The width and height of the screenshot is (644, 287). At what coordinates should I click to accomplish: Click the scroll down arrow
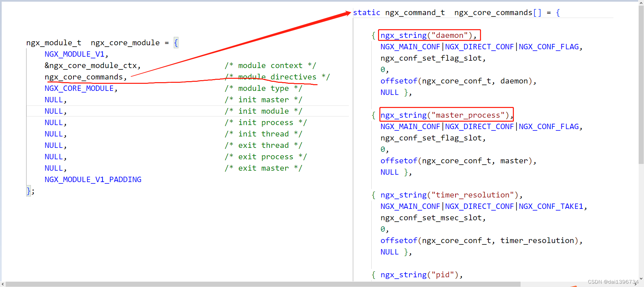[641, 279]
